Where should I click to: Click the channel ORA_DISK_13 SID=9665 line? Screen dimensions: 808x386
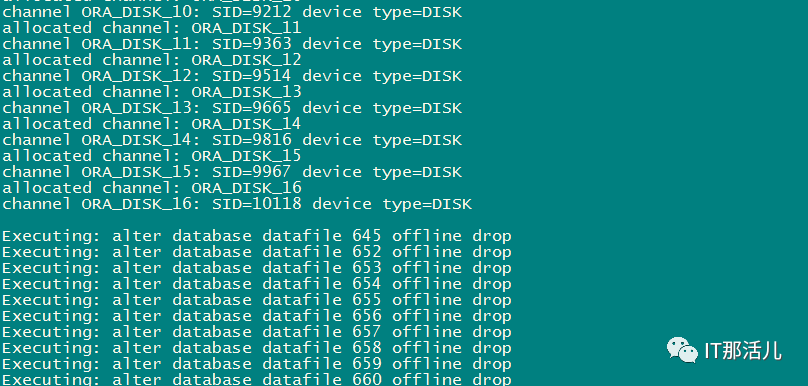click(x=232, y=108)
